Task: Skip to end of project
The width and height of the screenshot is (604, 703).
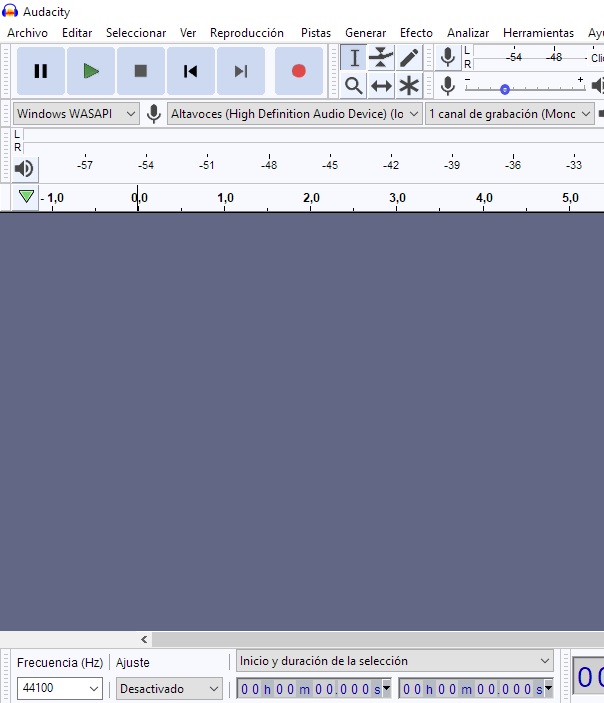Action: 240,71
